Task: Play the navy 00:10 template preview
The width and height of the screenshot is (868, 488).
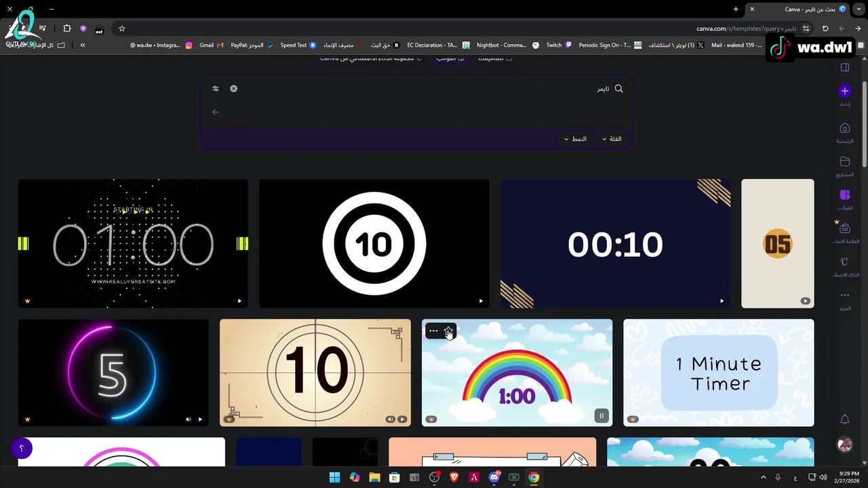Action: (x=722, y=301)
